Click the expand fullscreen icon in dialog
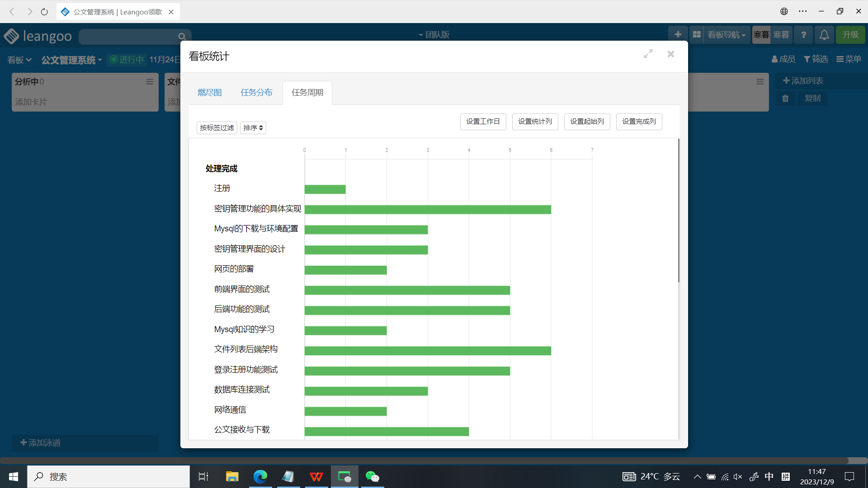The image size is (868, 488). point(648,54)
